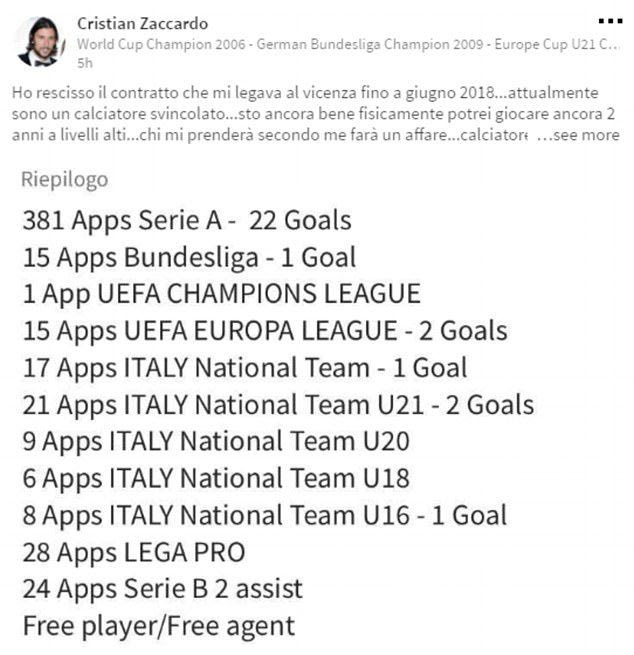The width and height of the screenshot is (634, 655).
Task: Click the UEFA CHAMPIONS LEAGUE line
Action: coord(221,294)
